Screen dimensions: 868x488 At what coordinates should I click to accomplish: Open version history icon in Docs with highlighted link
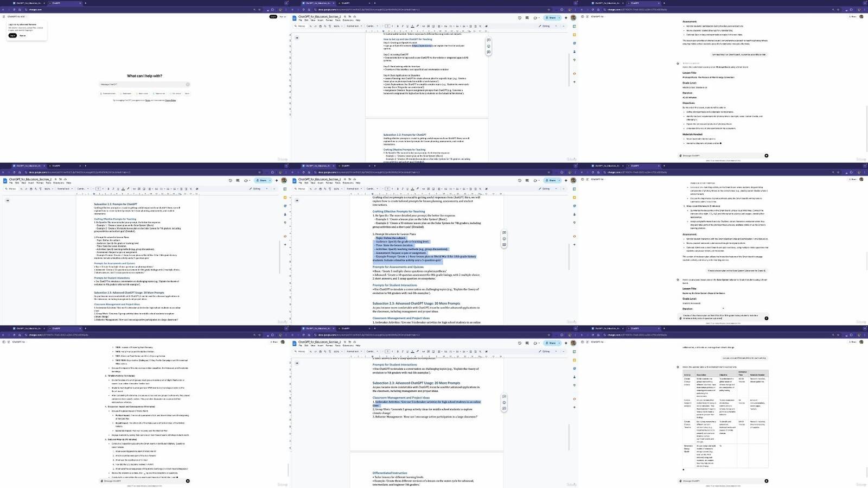point(520,17)
